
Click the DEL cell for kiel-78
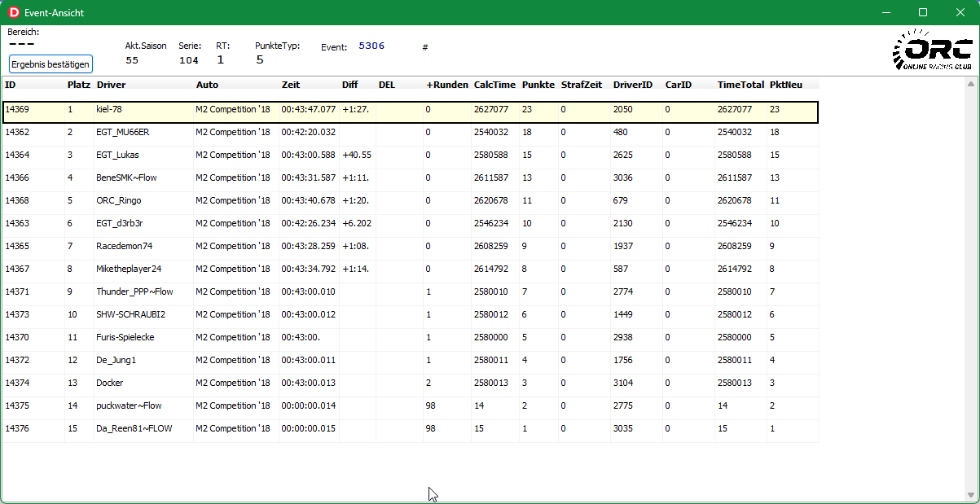(398, 109)
